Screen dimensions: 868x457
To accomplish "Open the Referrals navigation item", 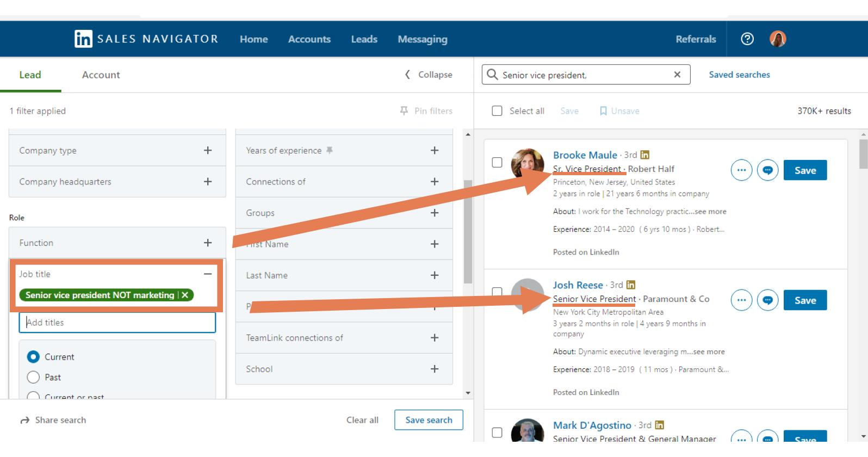I will (696, 39).
